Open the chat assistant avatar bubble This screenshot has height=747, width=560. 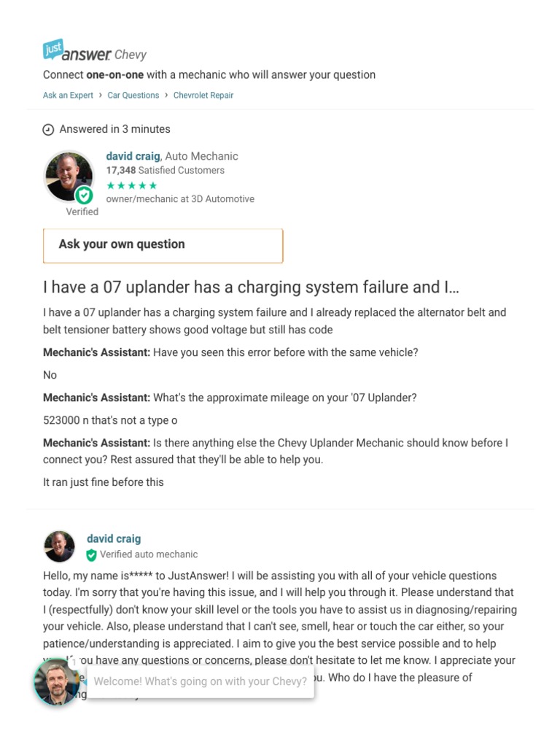click(57, 682)
